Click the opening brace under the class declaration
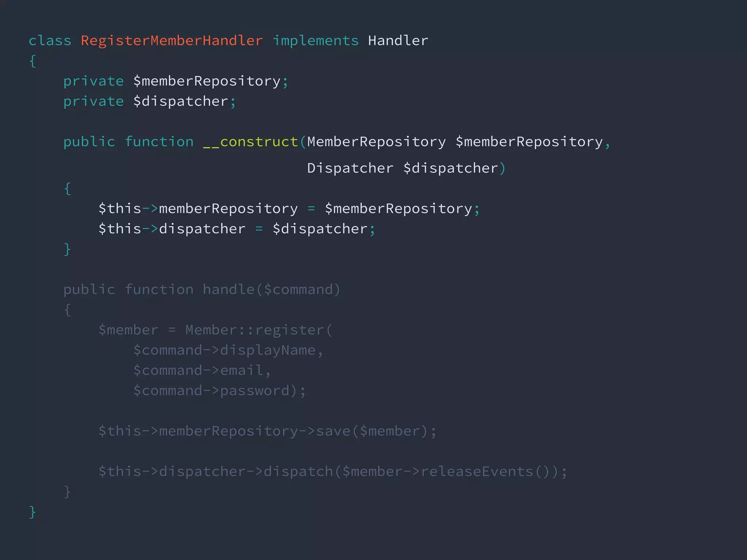This screenshot has height=560, width=747. [x=33, y=61]
